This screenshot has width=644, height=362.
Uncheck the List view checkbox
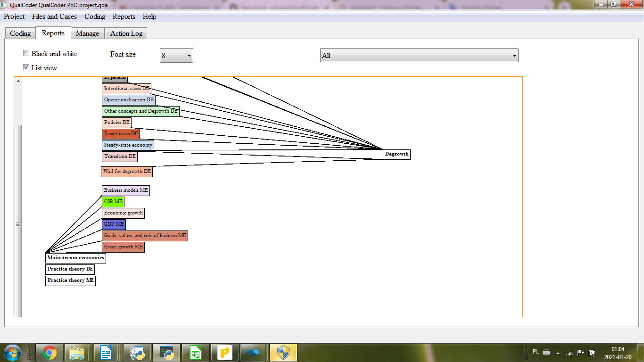(x=26, y=67)
